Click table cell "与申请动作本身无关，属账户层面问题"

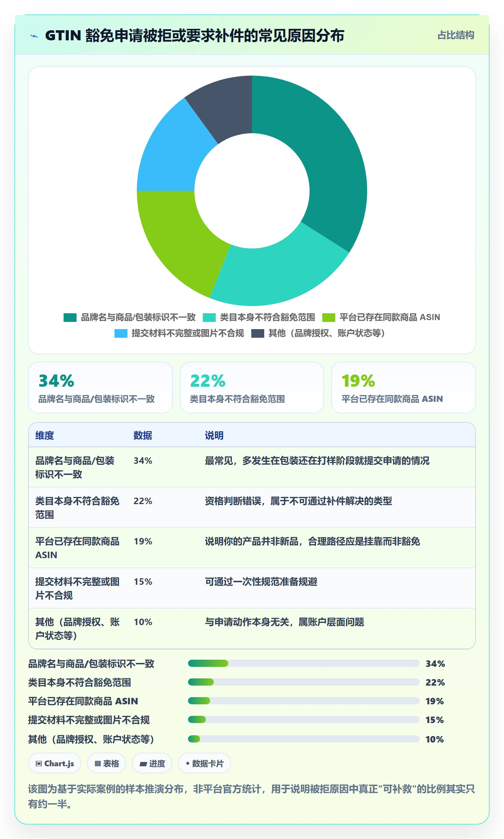pos(284,622)
